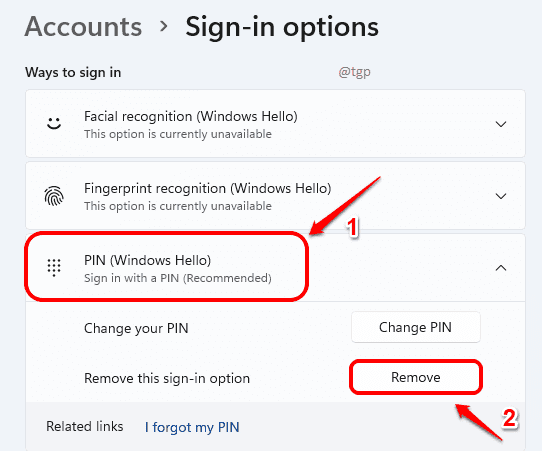The image size is (542, 451).
Task: Expand Fingerprint recognition chevron
Action: [501, 196]
